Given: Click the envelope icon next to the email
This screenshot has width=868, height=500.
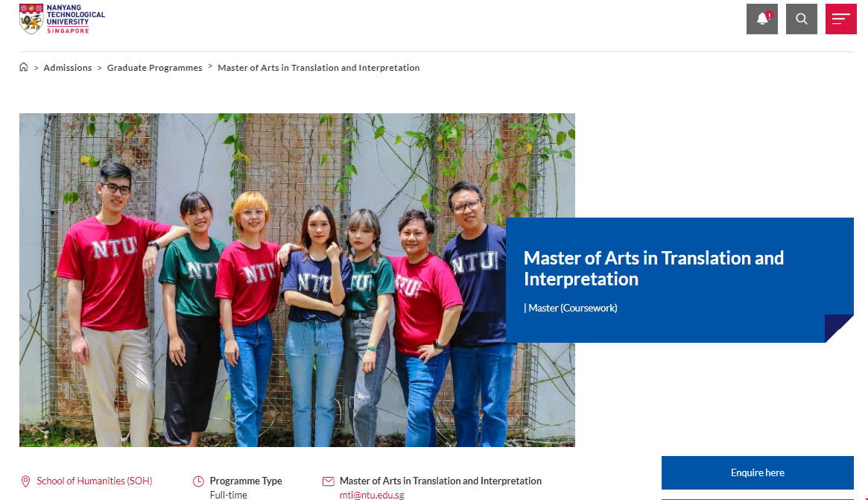Looking at the screenshot, I should tap(328, 481).
